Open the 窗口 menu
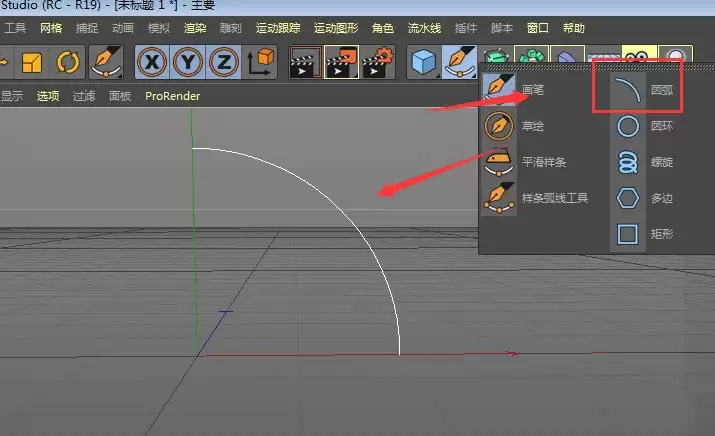Screen dimensions: 715x436 coord(538,28)
